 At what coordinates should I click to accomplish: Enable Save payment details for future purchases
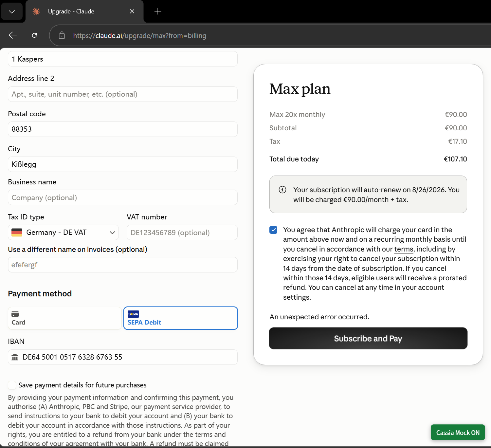12,385
